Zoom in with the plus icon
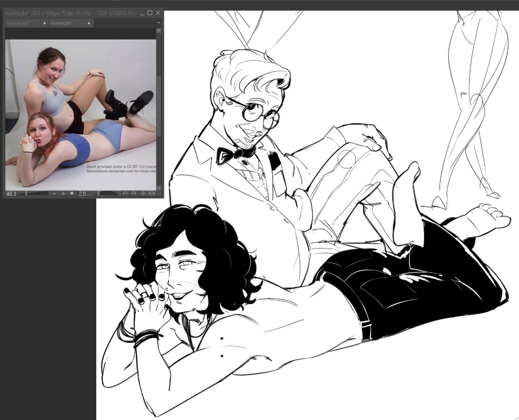Image resolution: width=519 pixels, height=420 pixels. (x=63, y=194)
